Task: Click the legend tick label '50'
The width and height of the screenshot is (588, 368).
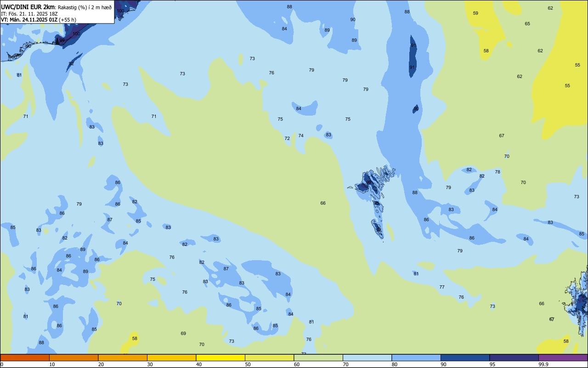Action: pyautogui.click(x=248, y=364)
